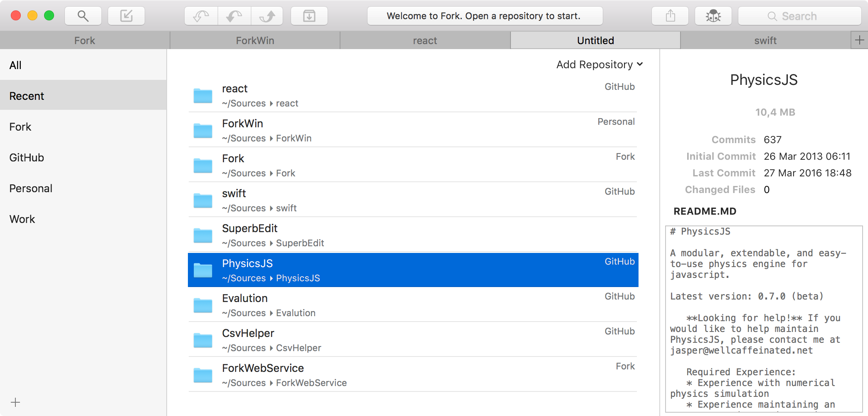Screen dimensions: 868x416
Task: Click the Welcome to Fork status box
Action: [x=485, y=16]
